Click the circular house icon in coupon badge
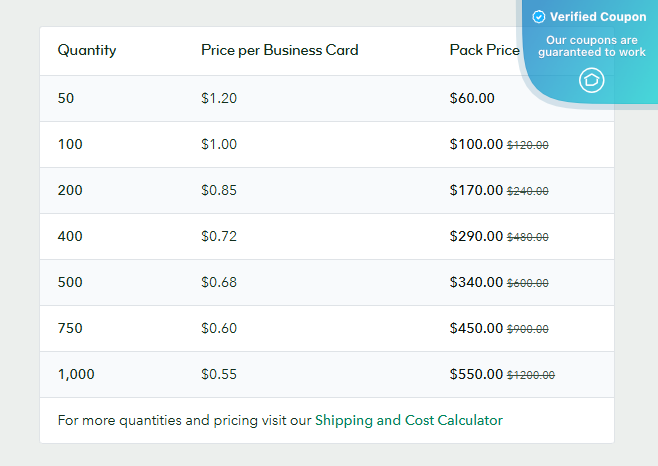The width and height of the screenshot is (658, 466). point(592,80)
